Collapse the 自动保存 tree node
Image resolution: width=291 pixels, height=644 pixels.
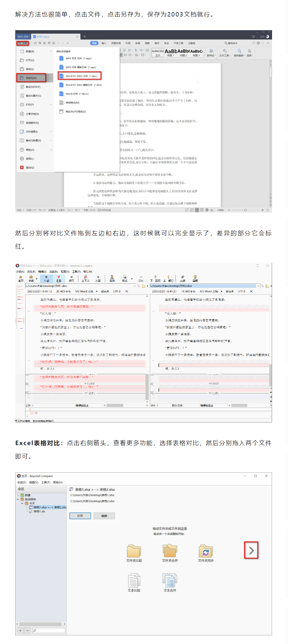18,499
